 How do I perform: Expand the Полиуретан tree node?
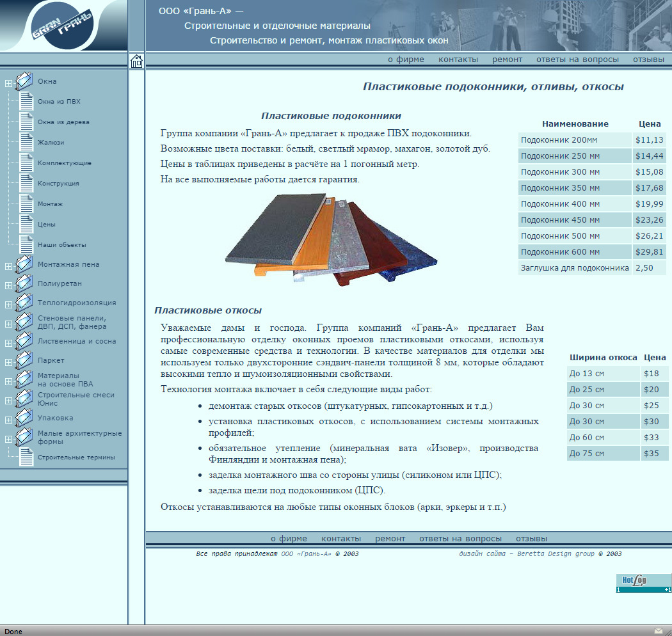[8, 286]
